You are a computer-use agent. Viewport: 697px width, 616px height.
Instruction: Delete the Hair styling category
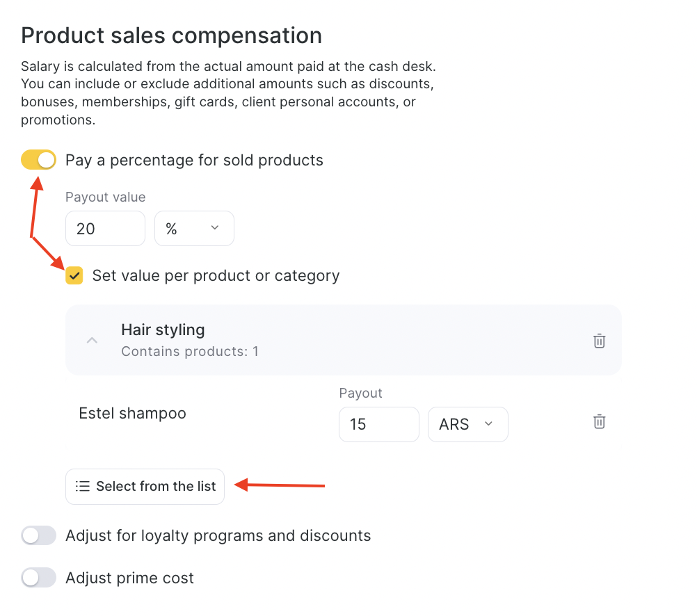[x=599, y=341]
